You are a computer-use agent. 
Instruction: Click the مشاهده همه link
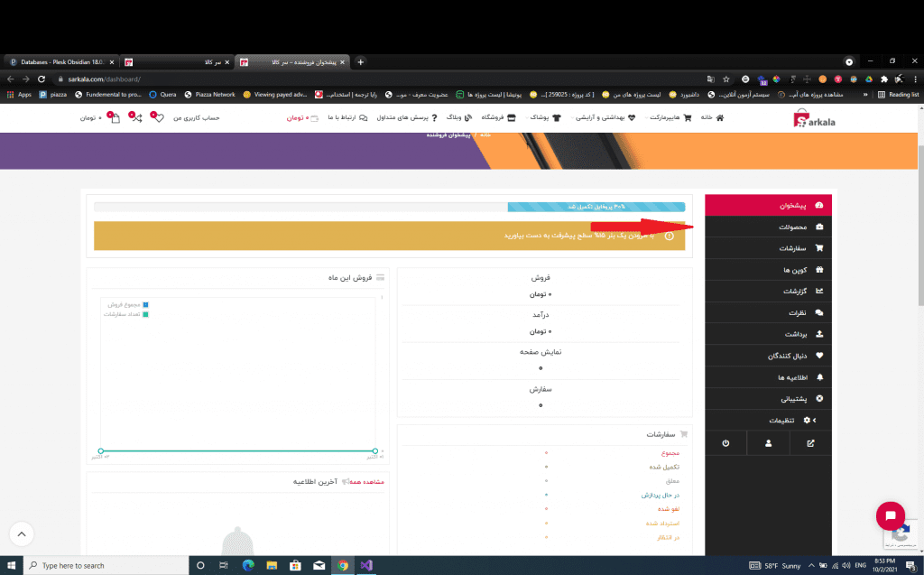click(x=366, y=482)
